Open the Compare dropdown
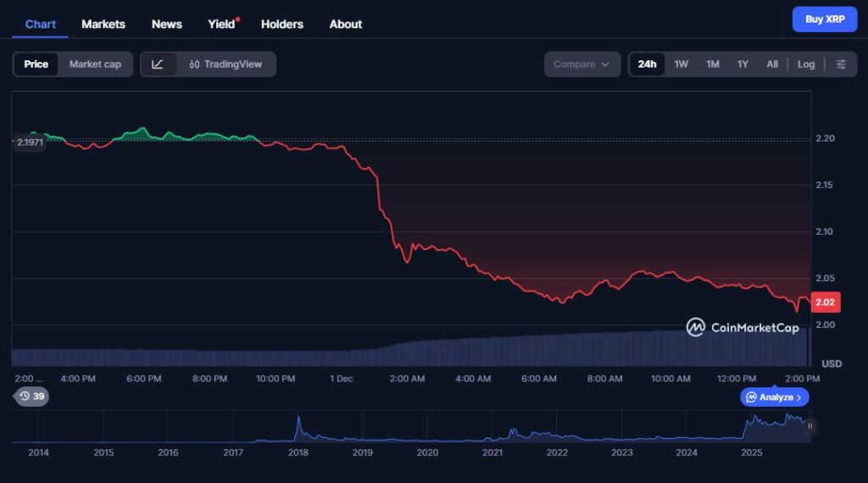Screen dimensions: 868x483 [581, 64]
